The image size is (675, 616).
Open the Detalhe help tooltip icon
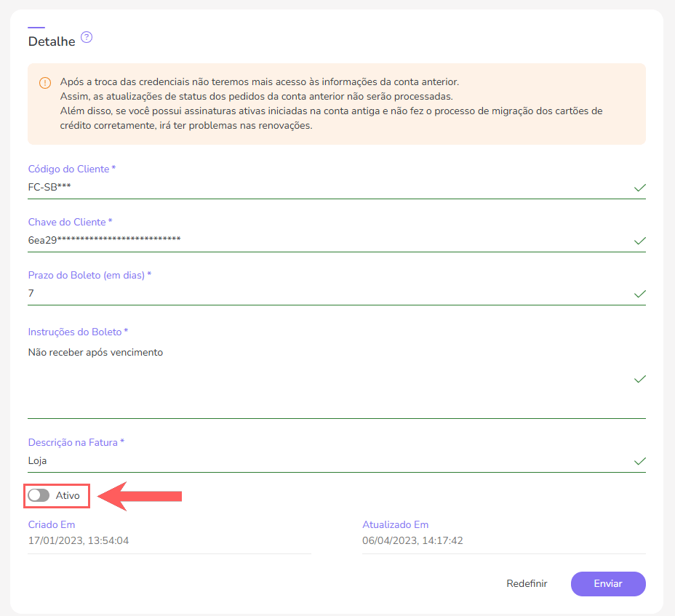(x=87, y=37)
